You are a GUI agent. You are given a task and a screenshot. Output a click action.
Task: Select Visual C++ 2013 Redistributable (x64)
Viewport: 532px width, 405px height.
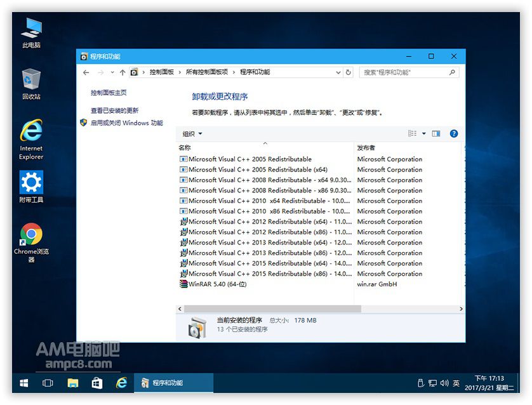click(265, 242)
